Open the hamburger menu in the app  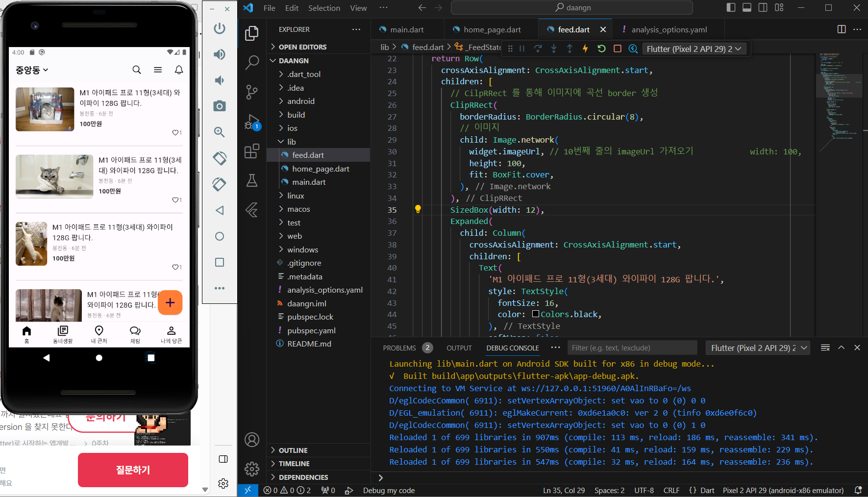[x=158, y=70]
